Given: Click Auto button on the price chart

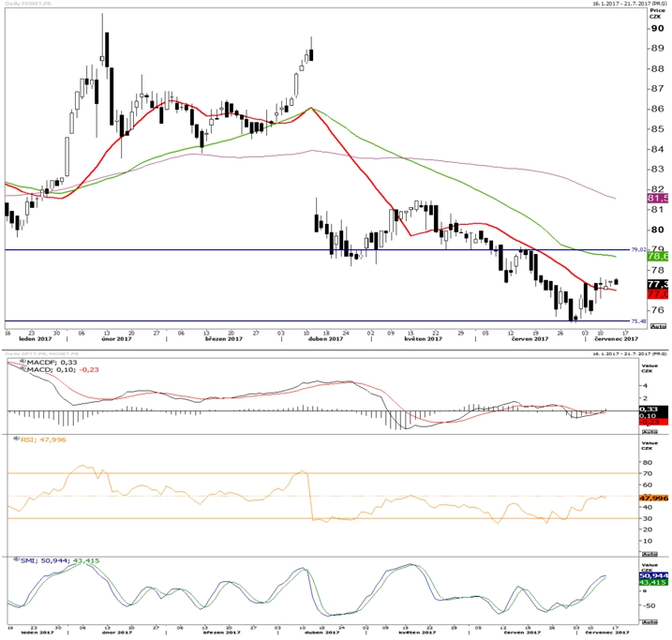Looking at the screenshot, I should pyautogui.click(x=658, y=326).
